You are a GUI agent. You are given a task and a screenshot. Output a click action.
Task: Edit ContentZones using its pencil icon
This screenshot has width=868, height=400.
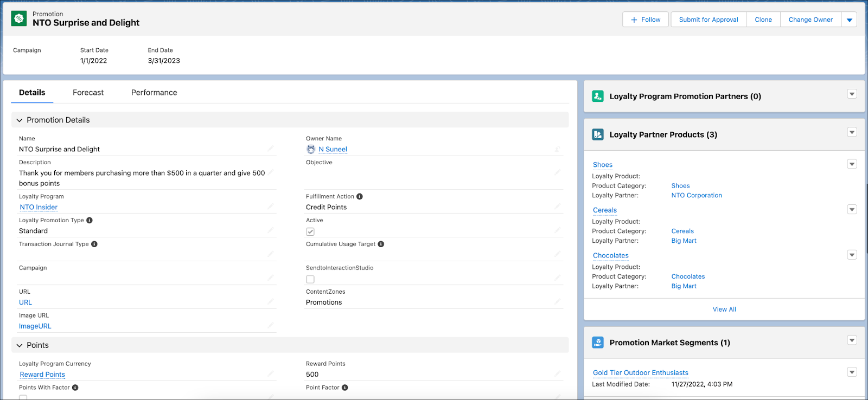pos(557,302)
